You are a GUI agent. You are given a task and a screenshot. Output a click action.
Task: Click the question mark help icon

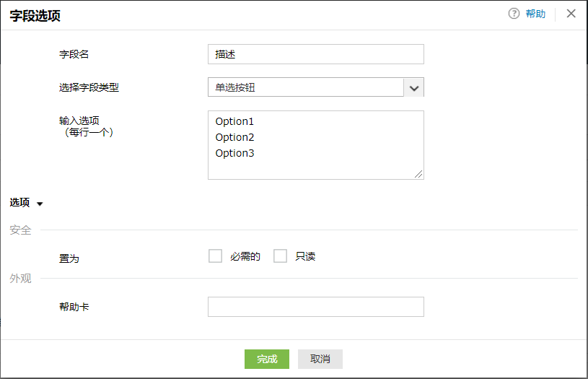pos(514,14)
